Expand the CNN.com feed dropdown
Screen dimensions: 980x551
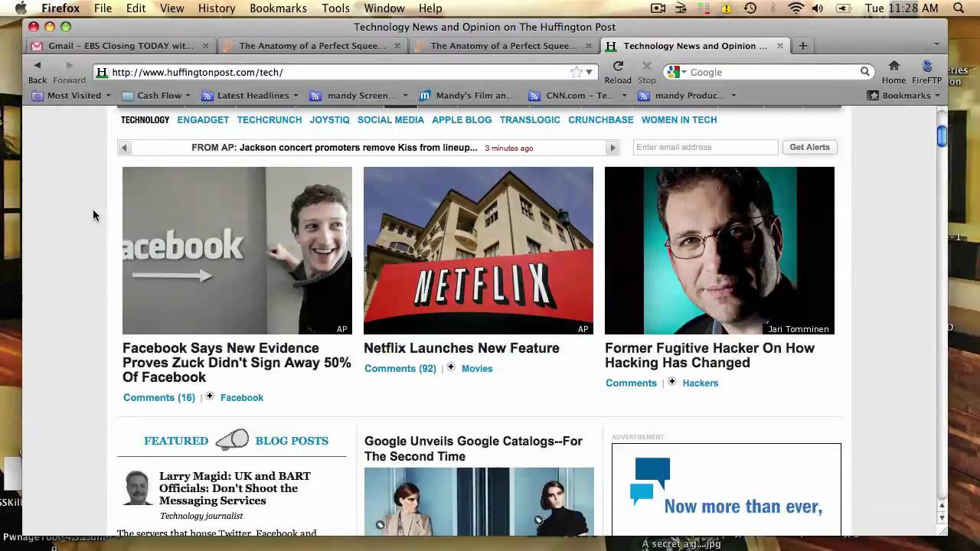point(624,96)
